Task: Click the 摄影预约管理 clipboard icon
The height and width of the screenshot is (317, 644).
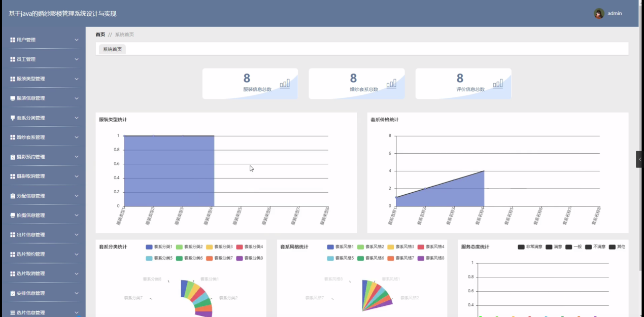Action: [13, 157]
